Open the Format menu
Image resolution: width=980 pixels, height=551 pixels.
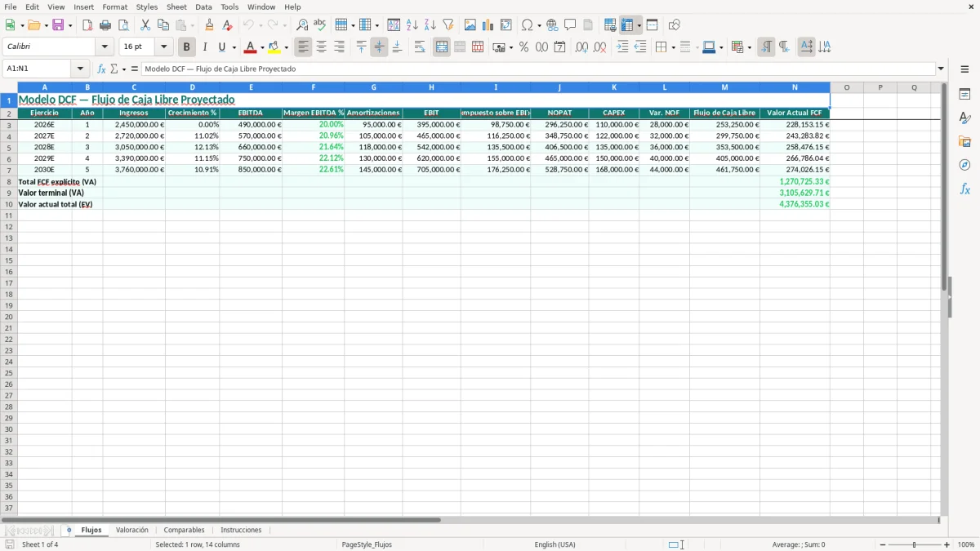[115, 7]
